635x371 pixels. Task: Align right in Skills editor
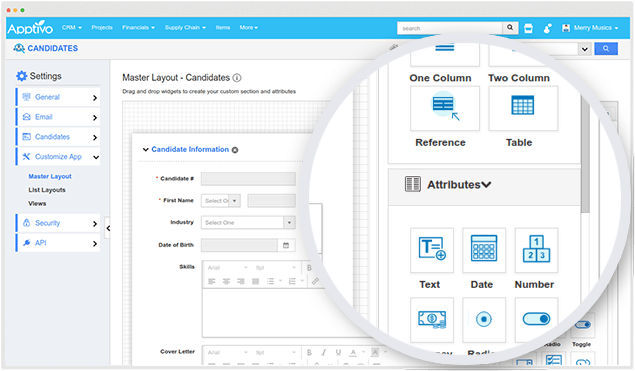point(241,281)
